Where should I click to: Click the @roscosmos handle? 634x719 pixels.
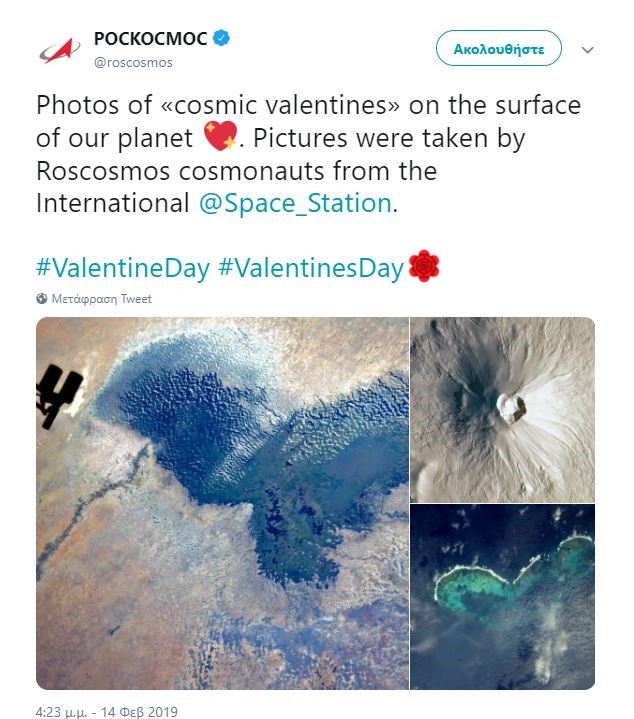pyautogui.click(x=133, y=62)
